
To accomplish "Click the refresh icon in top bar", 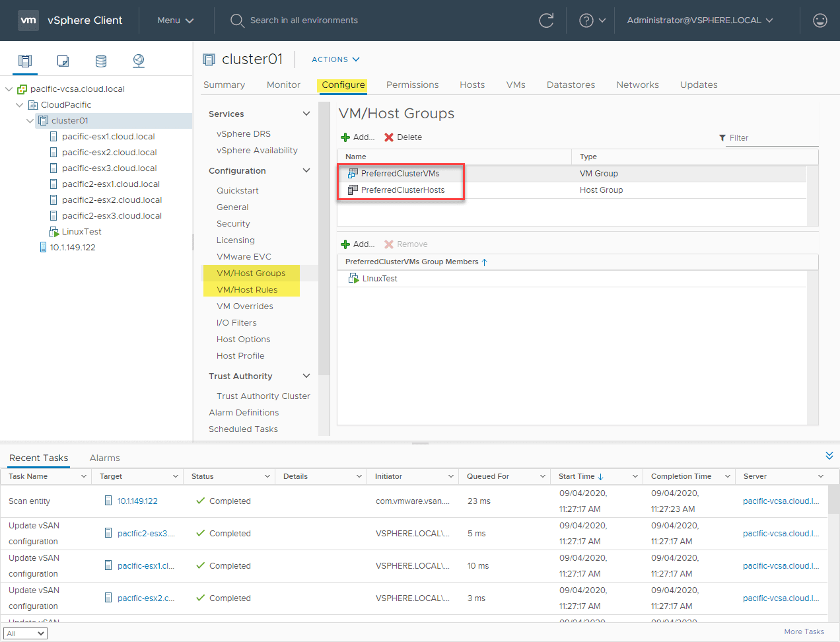I will click(x=546, y=20).
